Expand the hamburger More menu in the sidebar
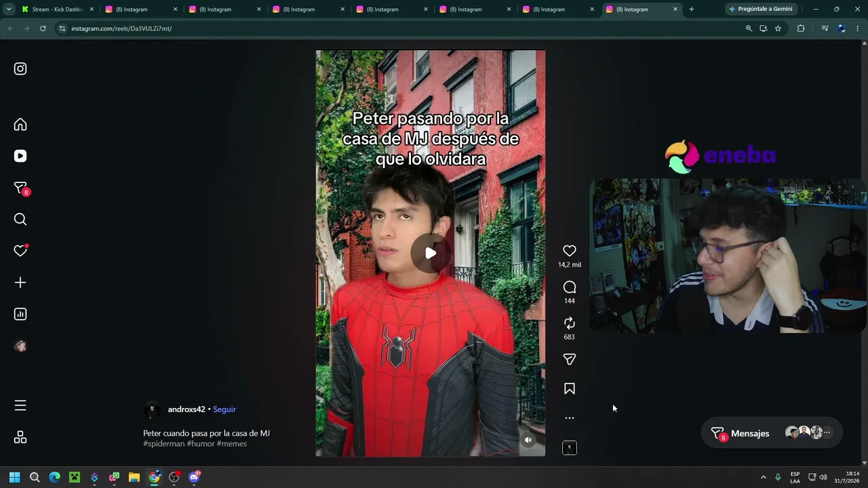This screenshot has width=868, height=488. 20,405
